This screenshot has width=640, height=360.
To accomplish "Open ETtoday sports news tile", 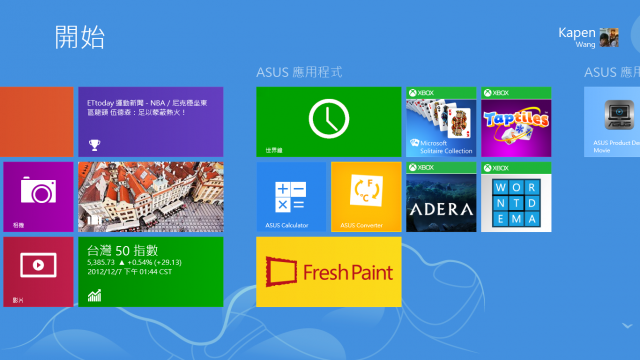I will point(151,122).
